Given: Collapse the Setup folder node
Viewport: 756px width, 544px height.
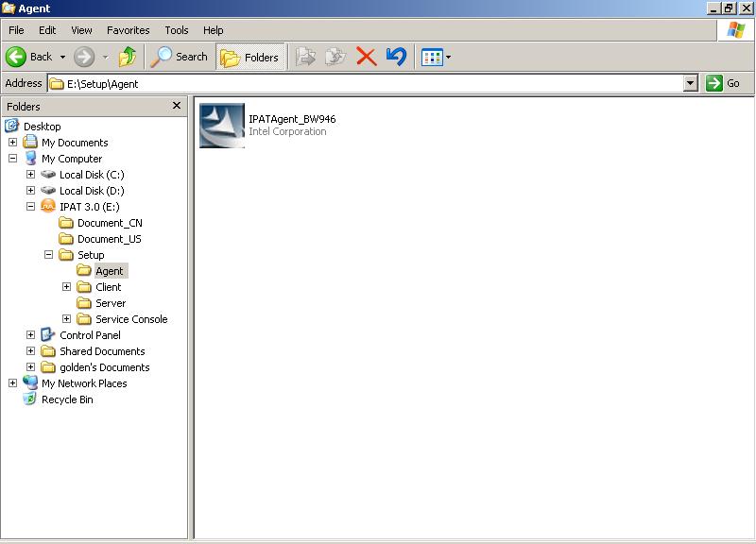Looking at the screenshot, I should tap(49, 255).
